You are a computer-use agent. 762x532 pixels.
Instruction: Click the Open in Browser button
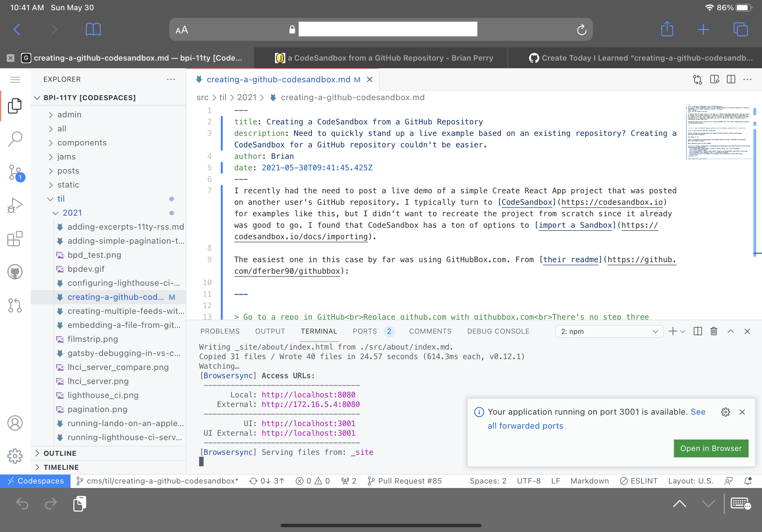(x=711, y=448)
